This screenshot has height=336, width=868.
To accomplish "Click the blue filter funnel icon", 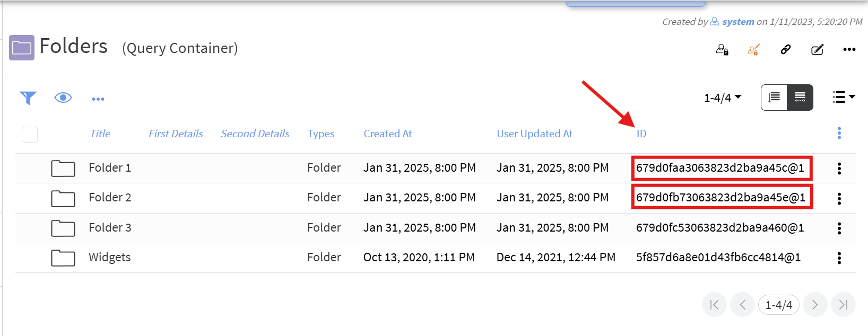I will point(28,98).
